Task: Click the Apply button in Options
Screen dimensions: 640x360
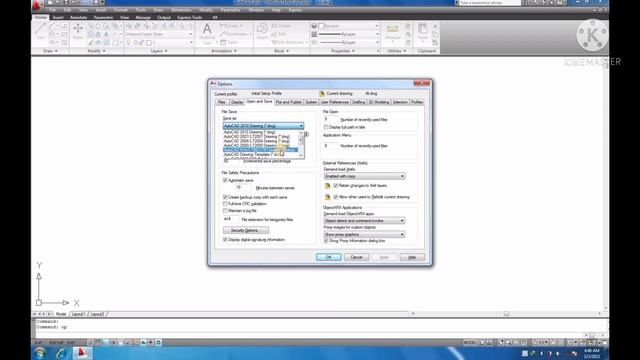Action: tap(384, 257)
